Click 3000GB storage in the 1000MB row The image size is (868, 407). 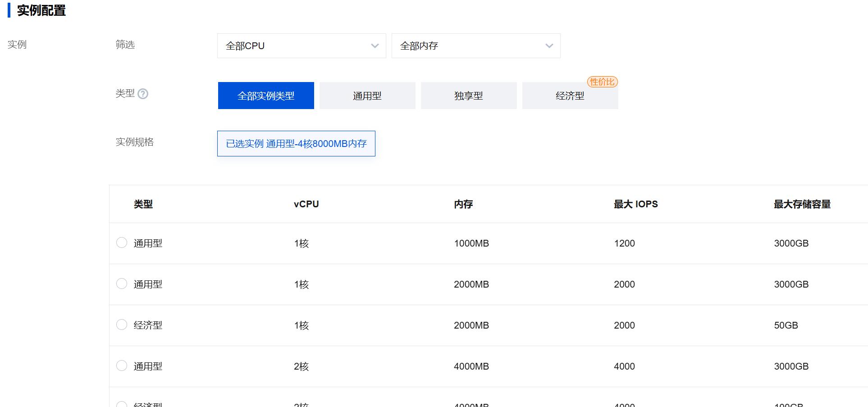tap(791, 243)
